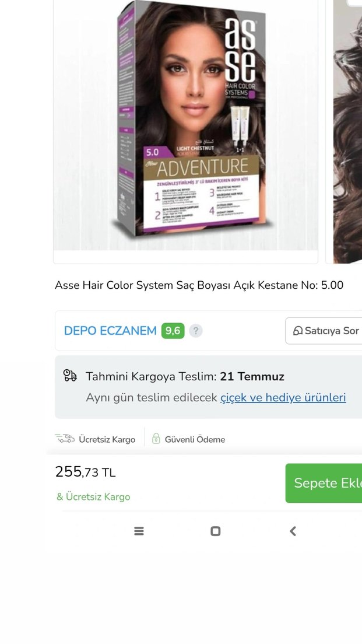362x644 pixels.
Task: Go back with Android back arrow
Action: tap(293, 531)
